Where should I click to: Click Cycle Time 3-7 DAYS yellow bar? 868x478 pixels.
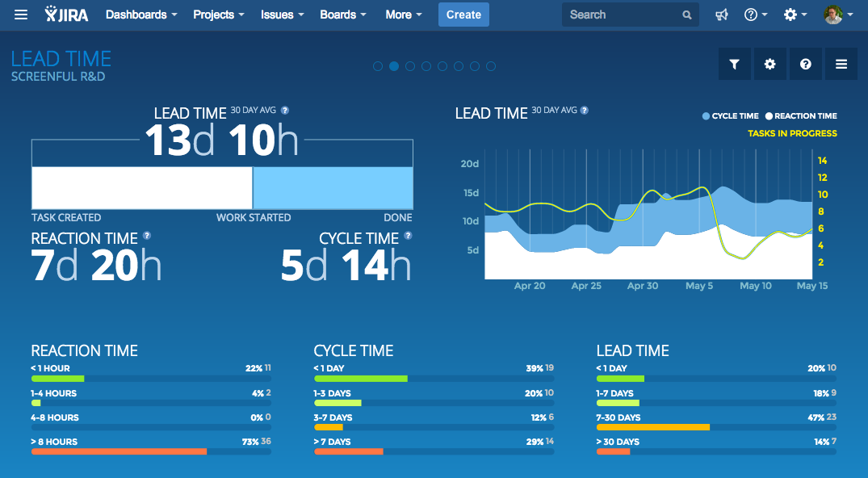pos(329,427)
